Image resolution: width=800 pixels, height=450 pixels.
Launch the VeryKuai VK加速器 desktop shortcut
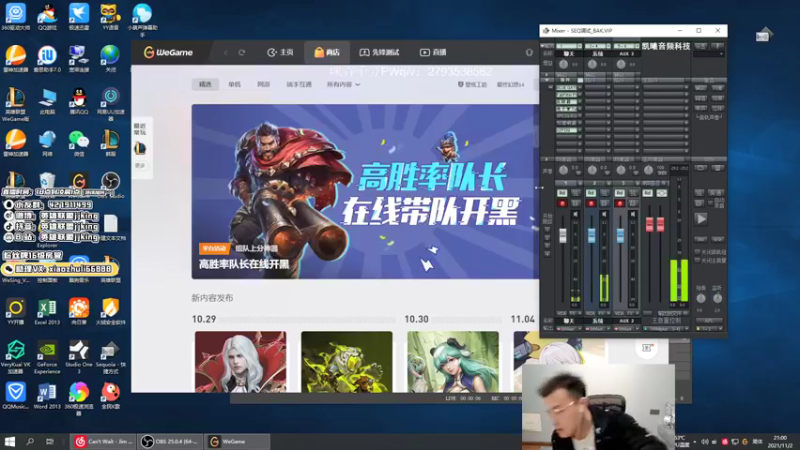15,356
